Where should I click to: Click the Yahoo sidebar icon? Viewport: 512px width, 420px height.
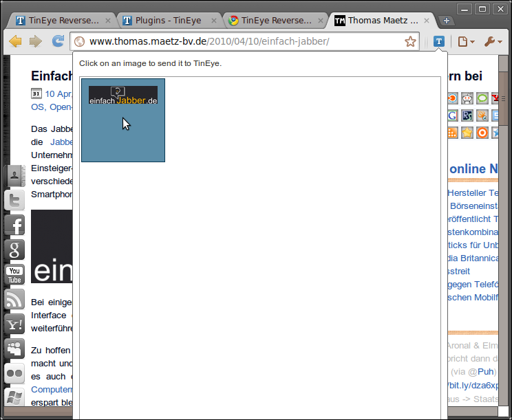click(14, 324)
